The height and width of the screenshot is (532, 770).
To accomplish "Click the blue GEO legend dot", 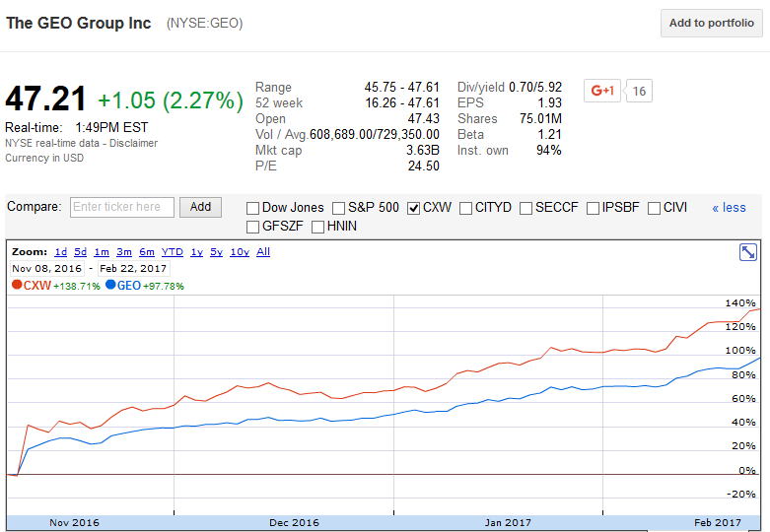I will coord(110,285).
